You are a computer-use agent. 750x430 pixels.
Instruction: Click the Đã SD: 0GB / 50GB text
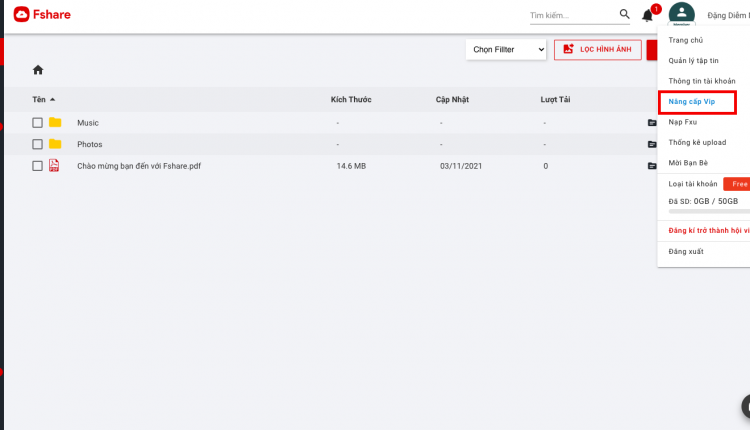coord(703,201)
